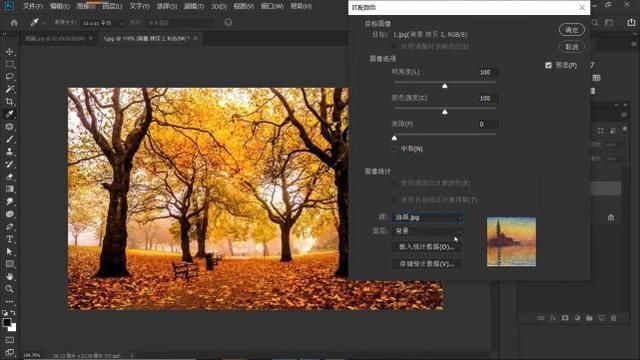The width and height of the screenshot is (640, 360).
Task: Open the sample layers dropdown in options bar
Action: click(180, 23)
